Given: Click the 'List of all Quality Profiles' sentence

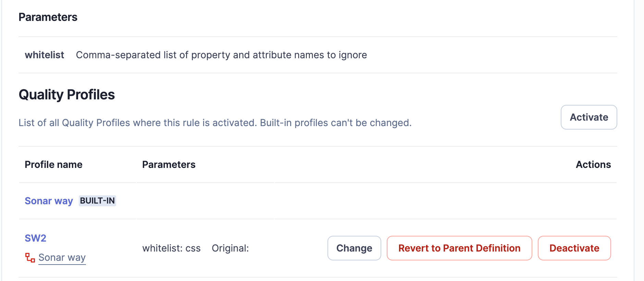Looking at the screenshot, I should tap(137, 123).
